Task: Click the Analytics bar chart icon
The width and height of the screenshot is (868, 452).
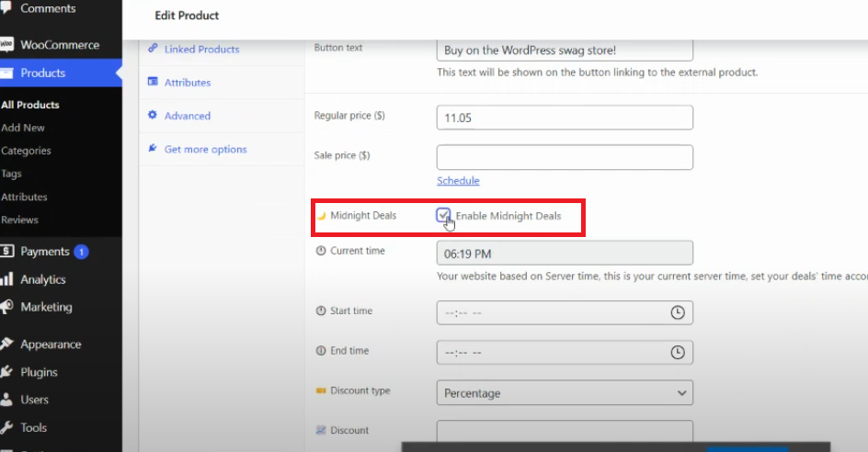Action: [6, 279]
